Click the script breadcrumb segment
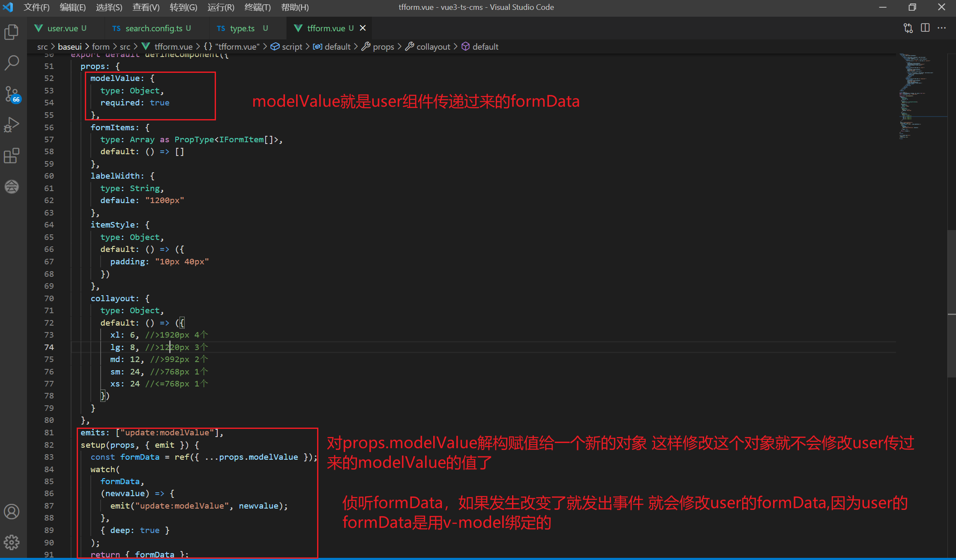956x560 pixels. click(287, 47)
